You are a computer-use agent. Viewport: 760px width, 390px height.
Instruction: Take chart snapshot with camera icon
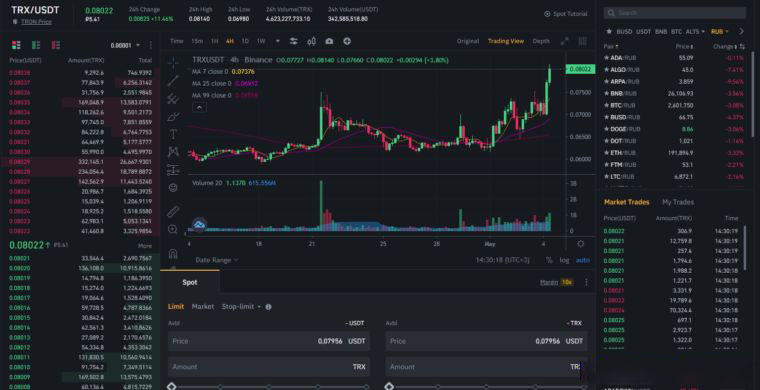click(330, 41)
